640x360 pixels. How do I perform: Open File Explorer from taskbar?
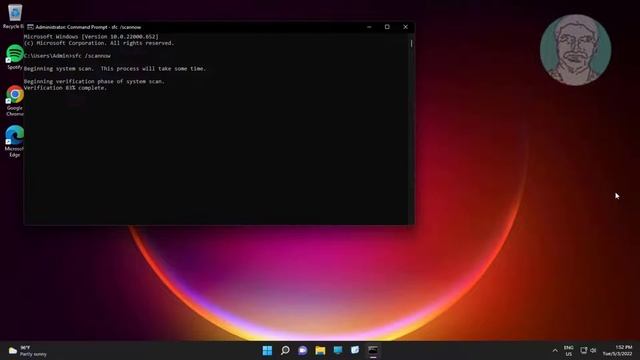(x=320, y=350)
